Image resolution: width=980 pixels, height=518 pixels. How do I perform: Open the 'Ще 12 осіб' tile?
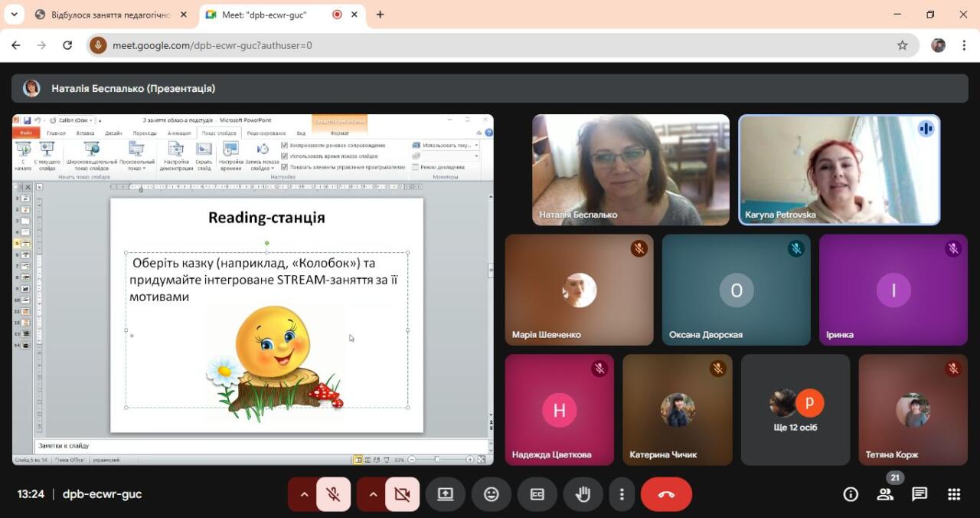[x=795, y=410]
